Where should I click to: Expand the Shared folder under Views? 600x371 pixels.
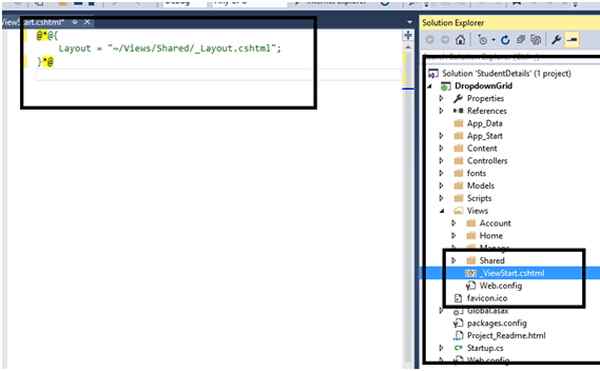[x=454, y=260]
